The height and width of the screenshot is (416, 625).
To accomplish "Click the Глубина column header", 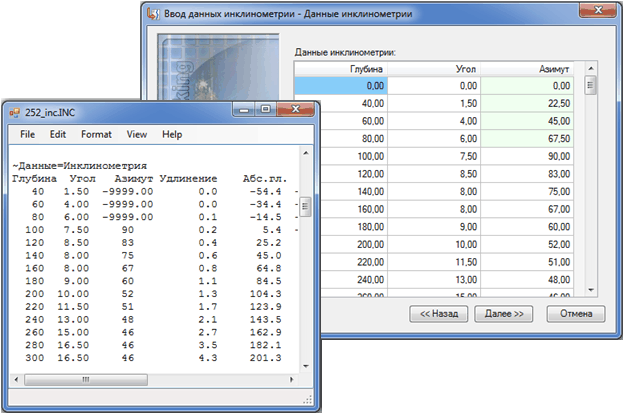I will [366, 69].
